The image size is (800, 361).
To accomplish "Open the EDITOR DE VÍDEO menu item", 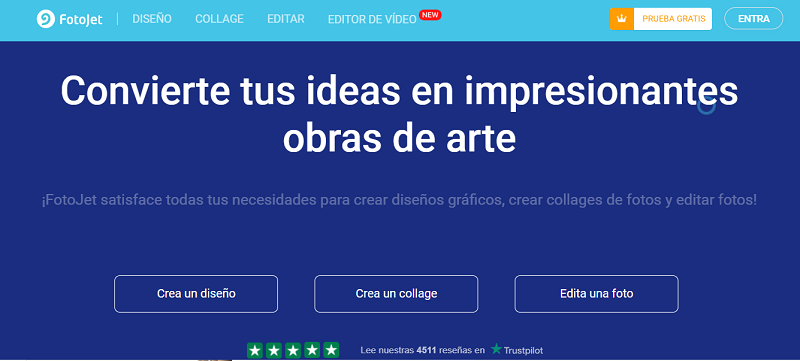I will pyautogui.click(x=372, y=19).
